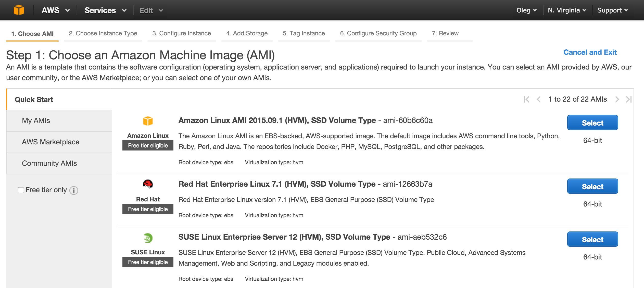Open the Support dropdown
The width and height of the screenshot is (644, 288).
pyautogui.click(x=612, y=10)
